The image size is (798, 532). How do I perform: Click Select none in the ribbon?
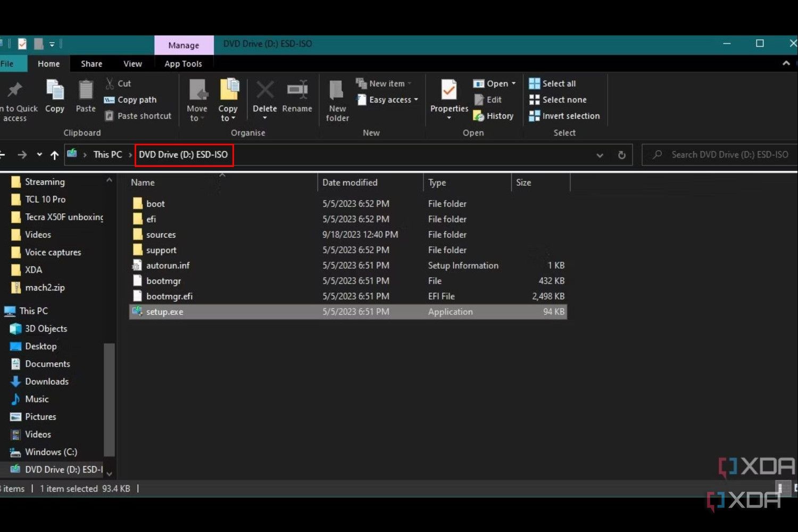pyautogui.click(x=558, y=99)
